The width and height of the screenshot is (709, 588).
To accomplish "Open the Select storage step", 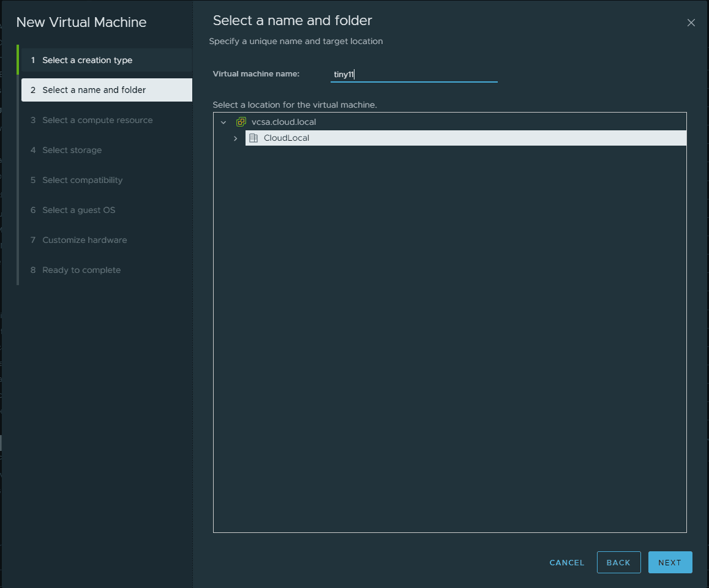I will (x=72, y=150).
